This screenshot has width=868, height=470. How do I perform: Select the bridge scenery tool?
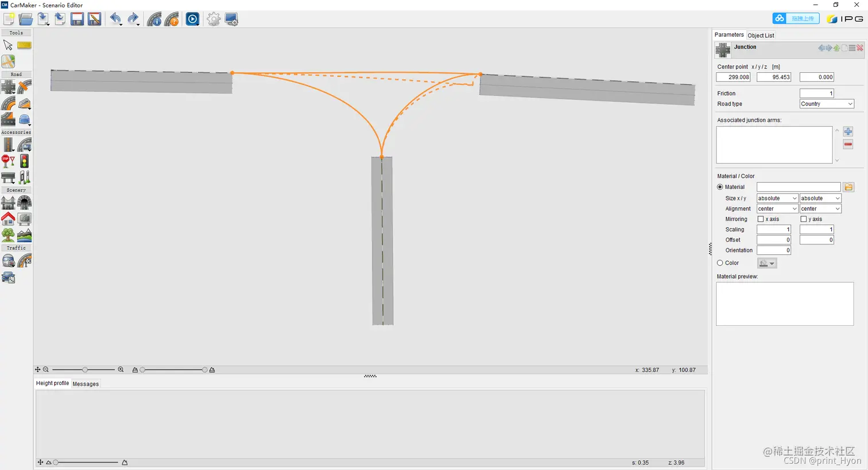(8, 203)
